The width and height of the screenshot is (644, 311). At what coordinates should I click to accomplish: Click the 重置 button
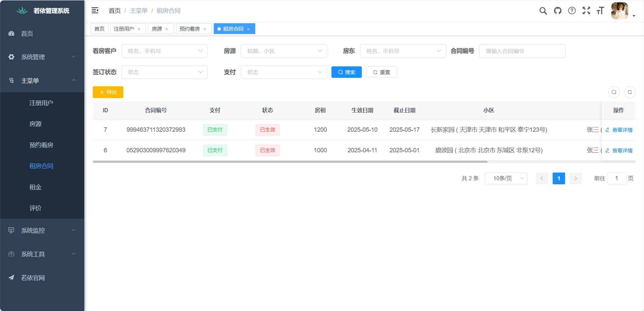(381, 72)
